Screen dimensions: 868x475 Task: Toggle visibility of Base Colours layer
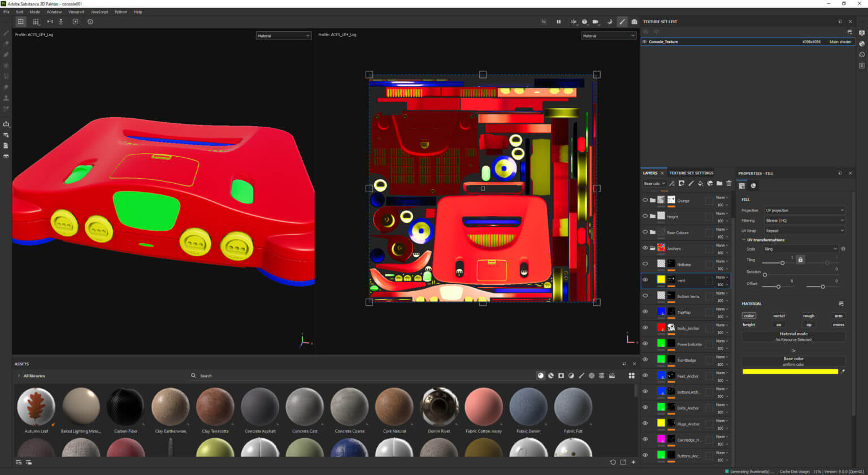645,232
